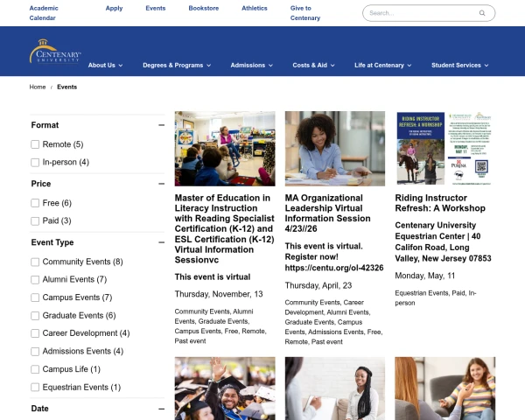Enable the Paid (3) price filter

tap(35, 221)
